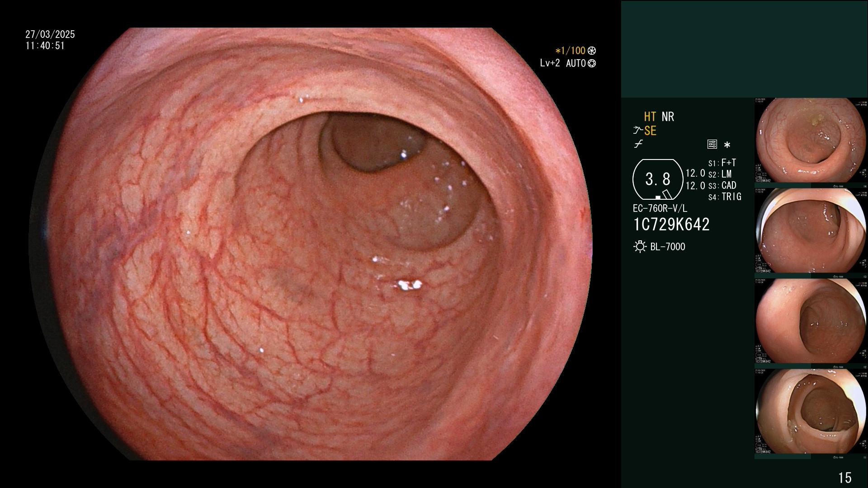Click the iris icon after Lv+2 AUTO
Screen dimensions: 868x488
[592, 63]
